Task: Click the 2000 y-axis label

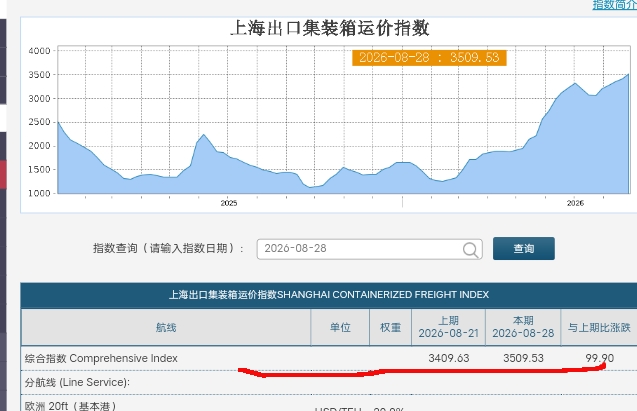Action: [x=39, y=146]
